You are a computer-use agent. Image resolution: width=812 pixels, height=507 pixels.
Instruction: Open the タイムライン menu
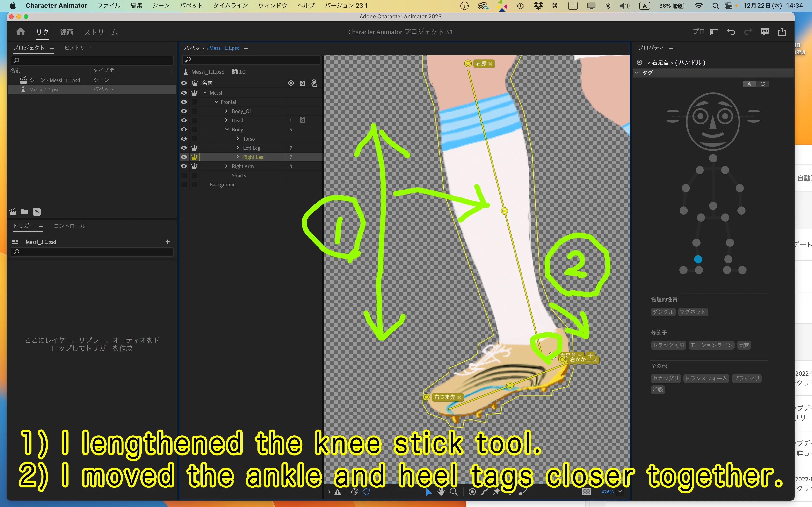click(230, 6)
